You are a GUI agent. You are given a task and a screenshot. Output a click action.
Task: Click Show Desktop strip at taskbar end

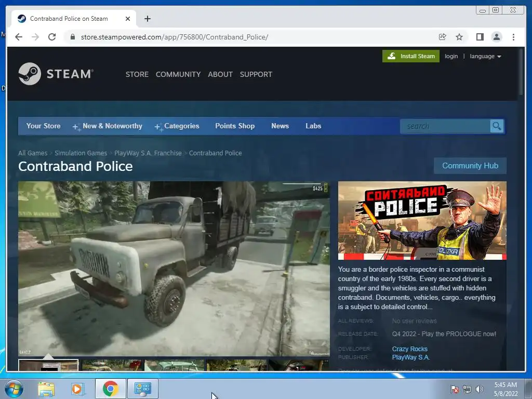[x=528, y=389]
